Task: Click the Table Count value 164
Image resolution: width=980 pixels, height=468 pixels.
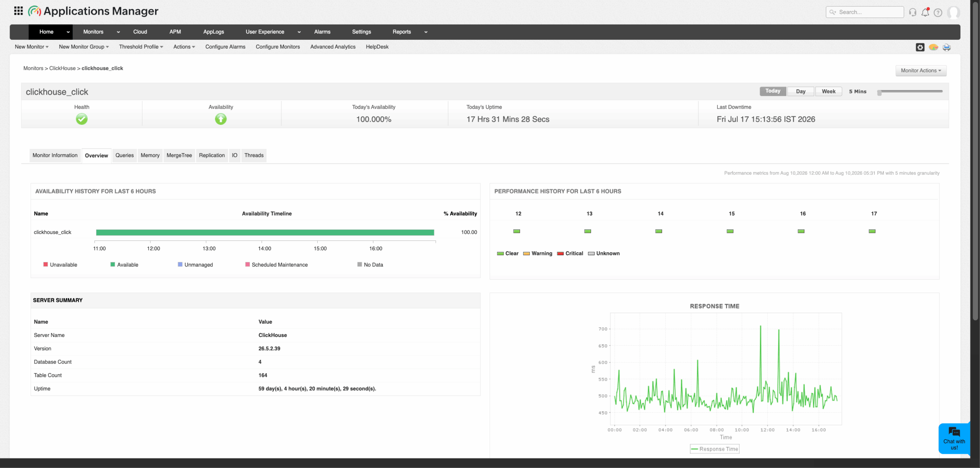Action: tap(263, 375)
